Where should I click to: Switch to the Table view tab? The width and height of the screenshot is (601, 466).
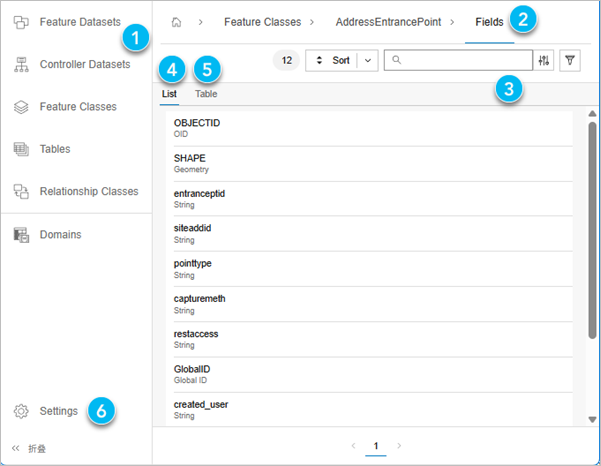[x=206, y=94]
